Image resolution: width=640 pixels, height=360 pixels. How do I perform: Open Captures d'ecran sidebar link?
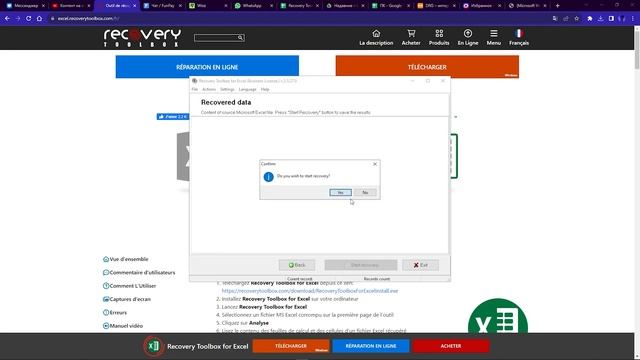tap(130, 299)
